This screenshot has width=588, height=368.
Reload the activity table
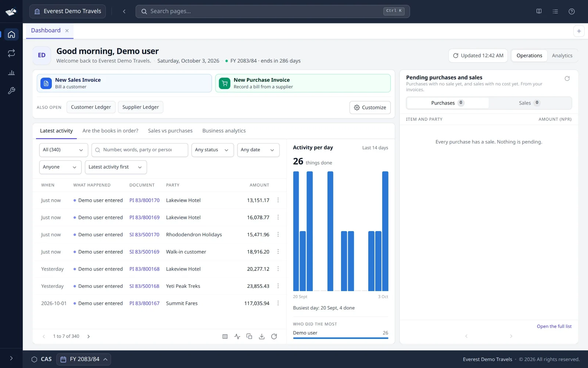pyautogui.click(x=274, y=336)
